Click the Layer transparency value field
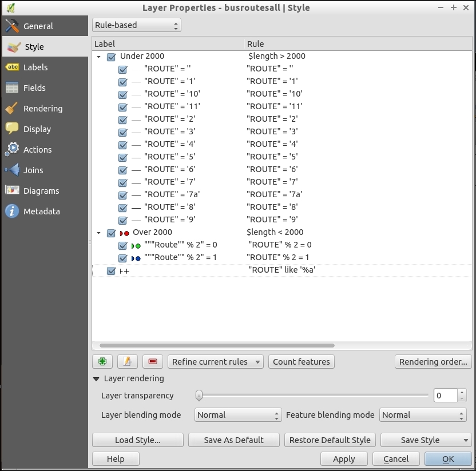This screenshot has height=471, width=476. [x=446, y=395]
